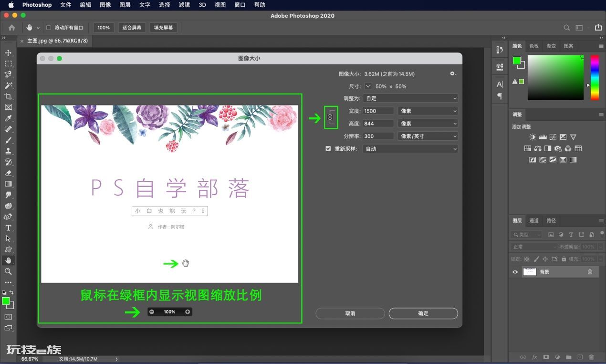Toggle Quick Mask mode icon
The height and width of the screenshot is (364, 606).
[8, 317]
